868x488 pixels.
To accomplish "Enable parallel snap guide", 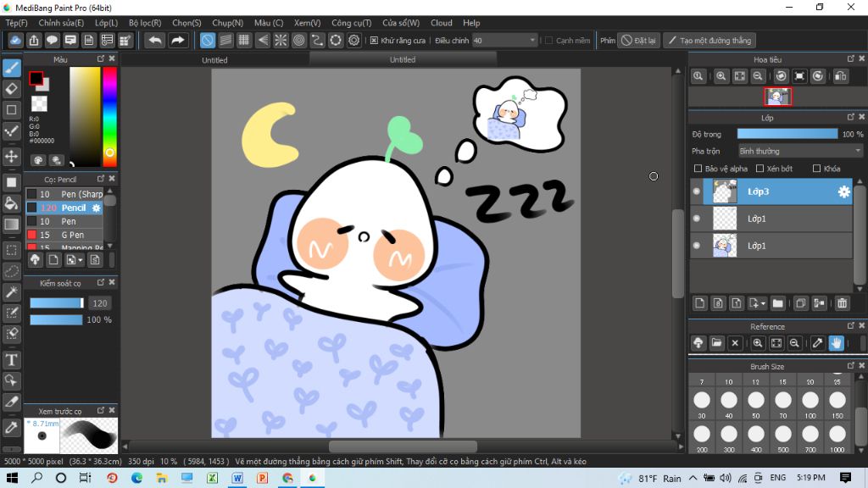I will tap(225, 41).
